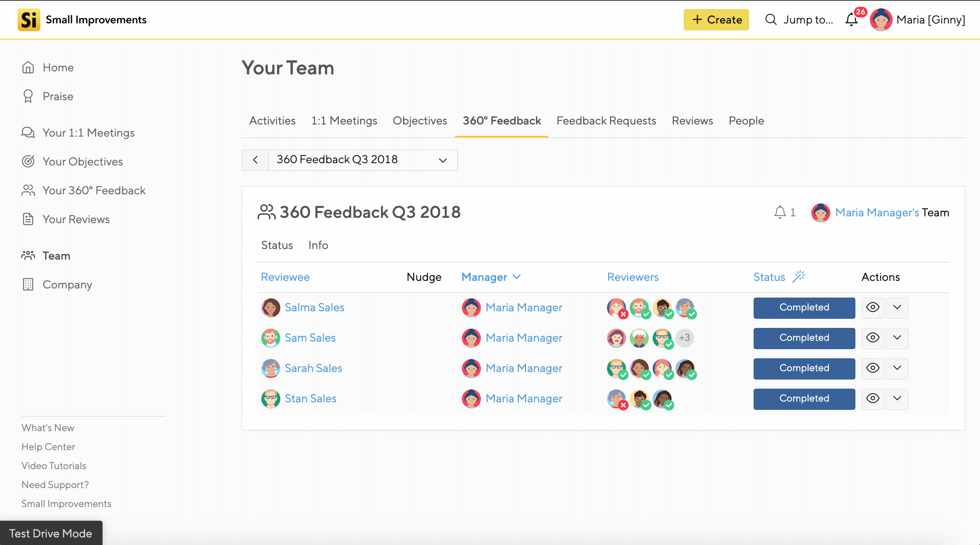Open the Info sub-tab in card
The image size is (980, 545).
point(318,245)
